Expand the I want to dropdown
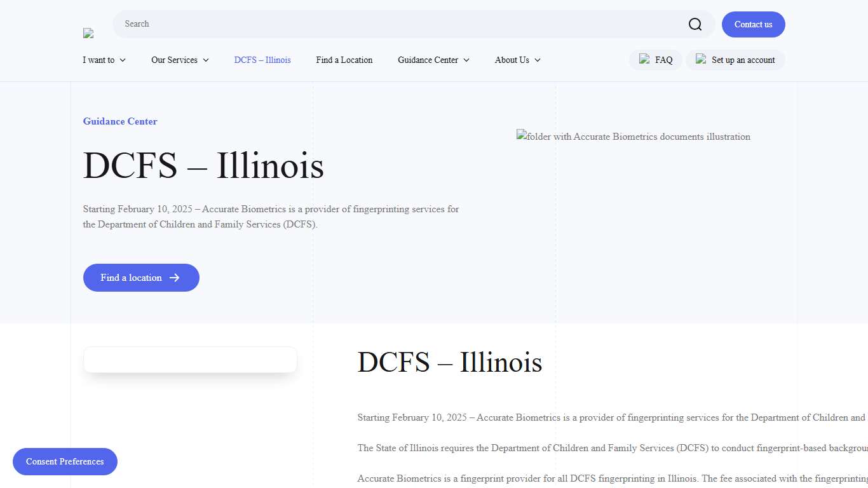This screenshot has width=868, height=488. click(104, 60)
